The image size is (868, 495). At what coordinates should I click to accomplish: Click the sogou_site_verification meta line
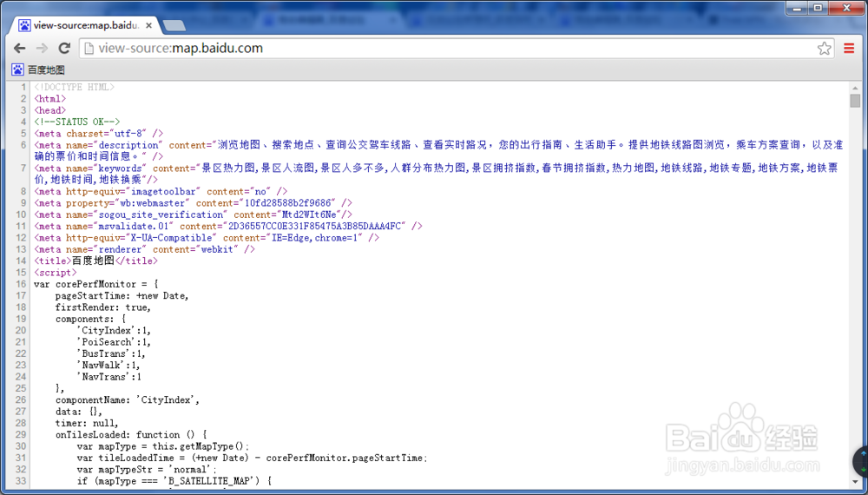point(194,214)
